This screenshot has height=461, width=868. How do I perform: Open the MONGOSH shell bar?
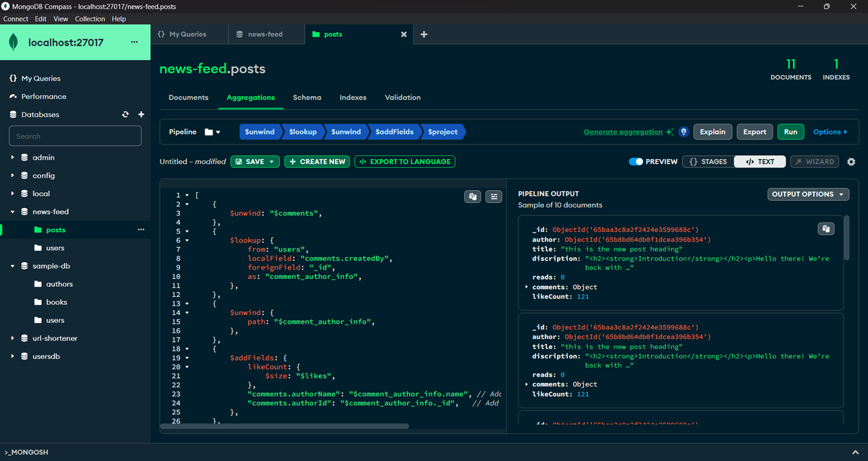pos(434,452)
